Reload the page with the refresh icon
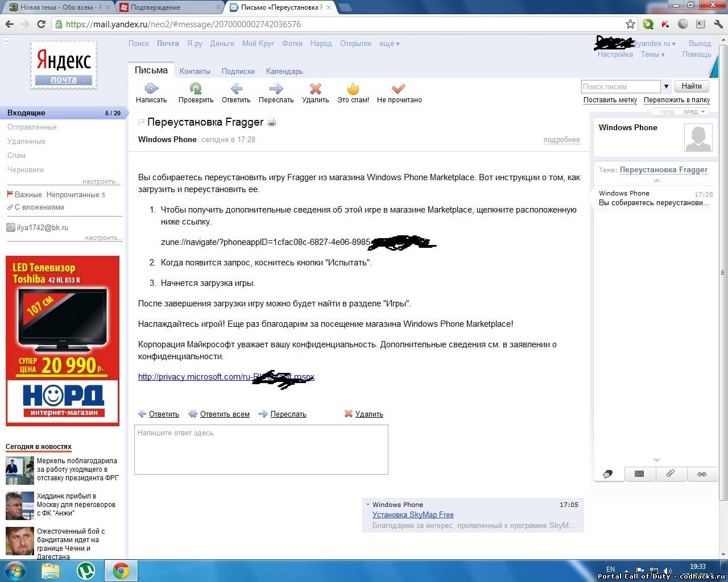 click(41, 24)
